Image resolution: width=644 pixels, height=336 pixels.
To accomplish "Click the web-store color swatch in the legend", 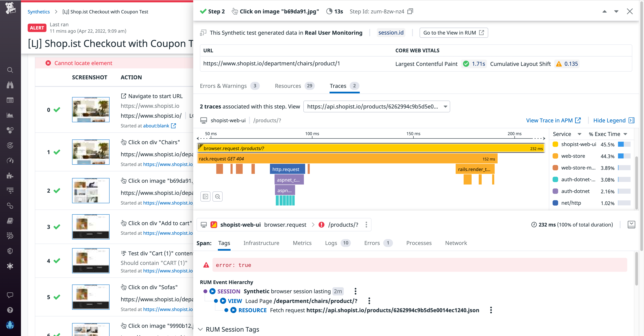I will pyautogui.click(x=555, y=156).
